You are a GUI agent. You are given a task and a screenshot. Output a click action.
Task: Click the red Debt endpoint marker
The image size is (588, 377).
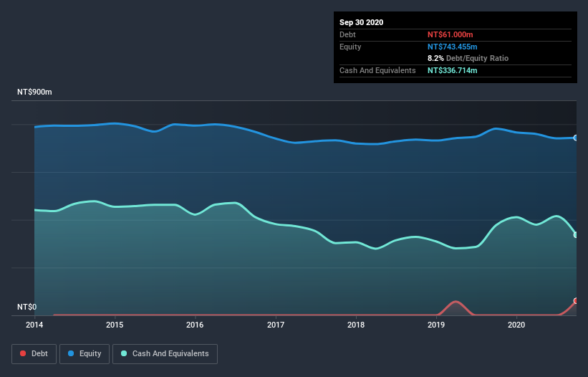575,301
